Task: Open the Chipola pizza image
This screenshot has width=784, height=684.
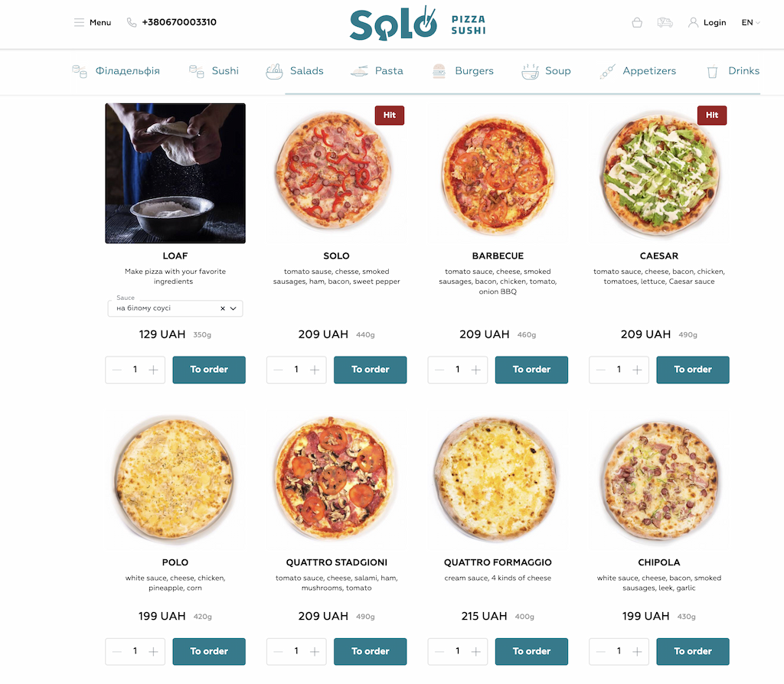Action: click(659, 480)
